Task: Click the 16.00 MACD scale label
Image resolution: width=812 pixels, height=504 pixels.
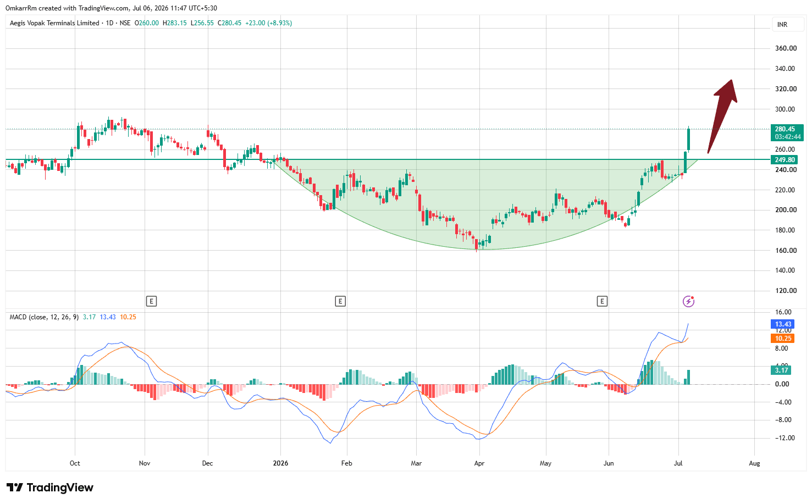Action: (783, 312)
